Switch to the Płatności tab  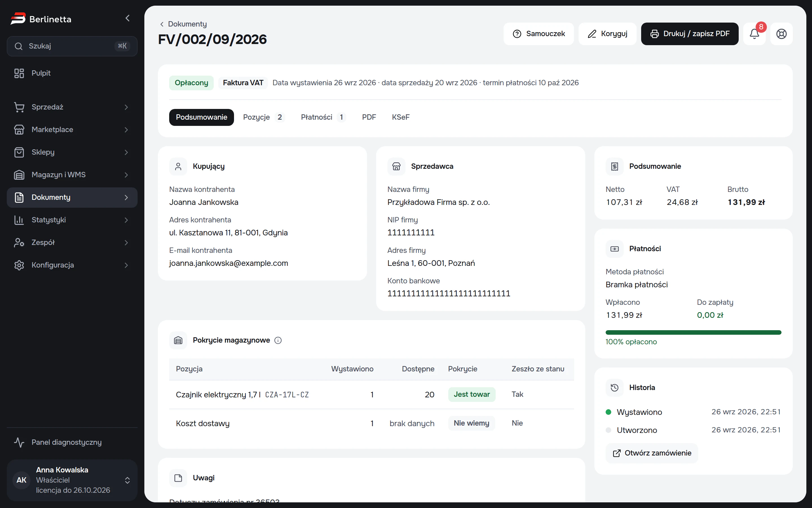(x=323, y=117)
